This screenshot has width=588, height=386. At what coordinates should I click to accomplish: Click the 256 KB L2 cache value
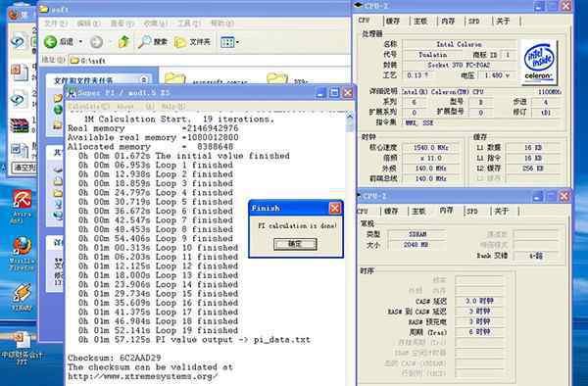click(x=533, y=169)
